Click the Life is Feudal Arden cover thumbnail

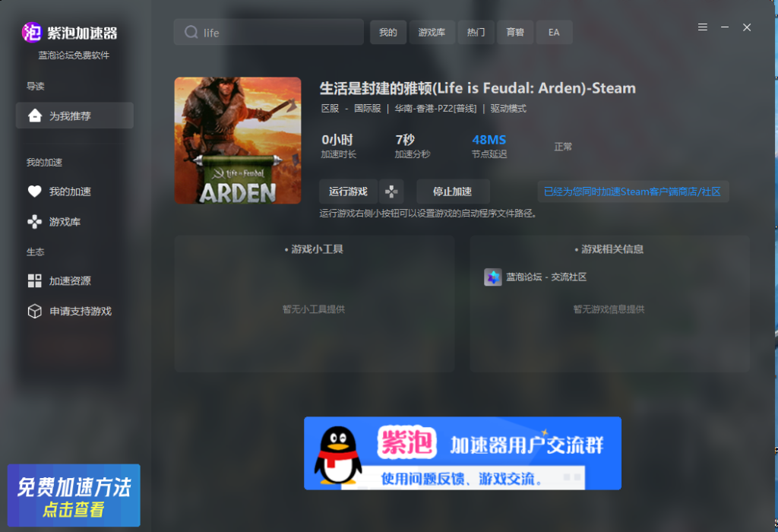click(x=238, y=141)
